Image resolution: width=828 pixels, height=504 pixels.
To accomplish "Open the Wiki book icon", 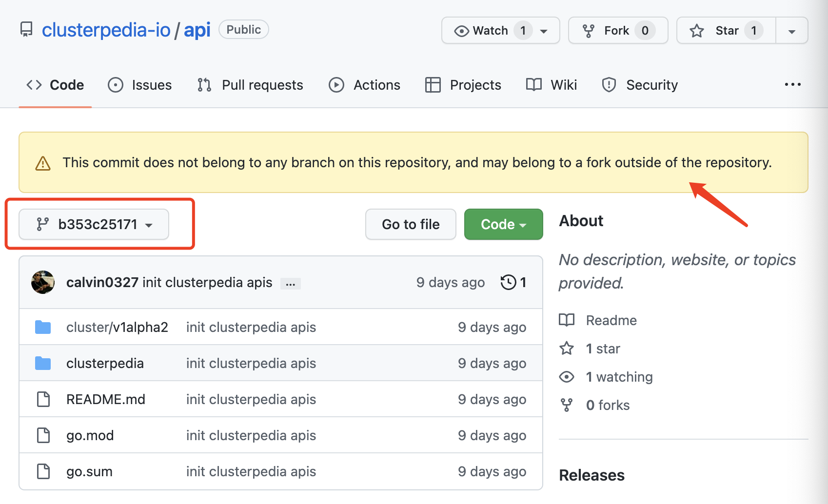I will tap(534, 84).
